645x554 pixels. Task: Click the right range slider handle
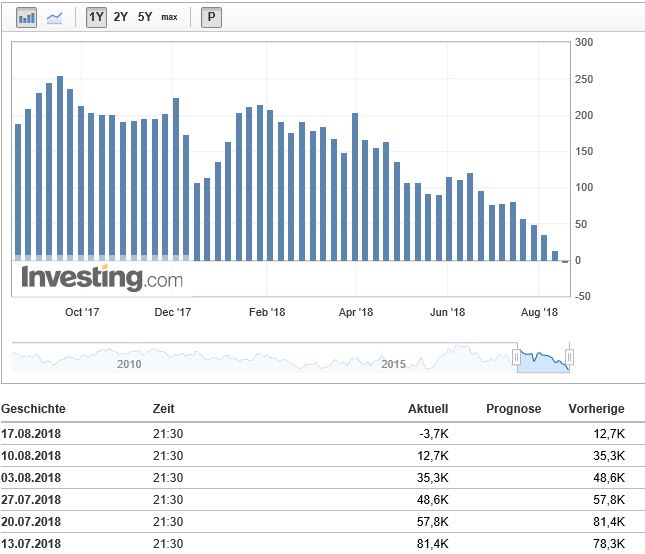[x=569, y=357]
